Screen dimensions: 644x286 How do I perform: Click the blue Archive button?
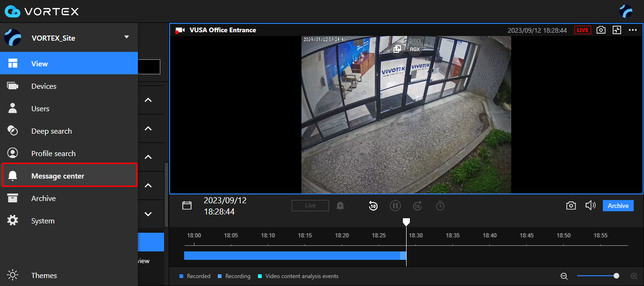click(618, 205)
